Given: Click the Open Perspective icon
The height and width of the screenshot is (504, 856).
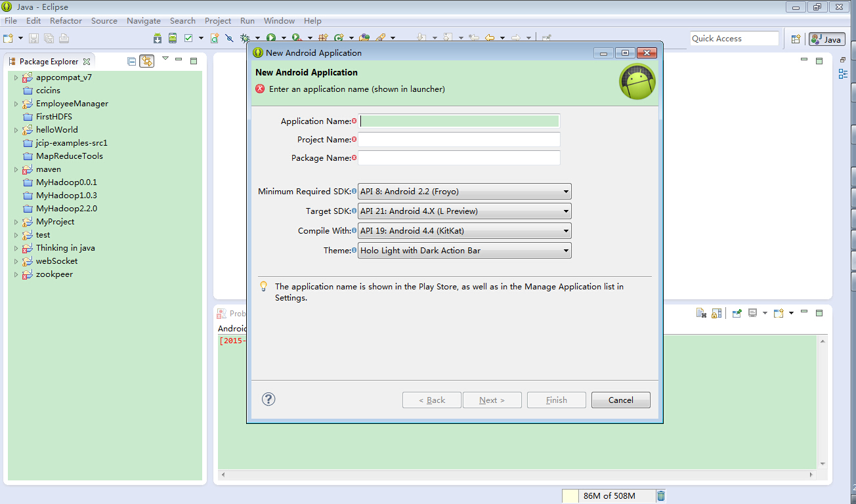Looking at the screenshot, I should 796,39.
